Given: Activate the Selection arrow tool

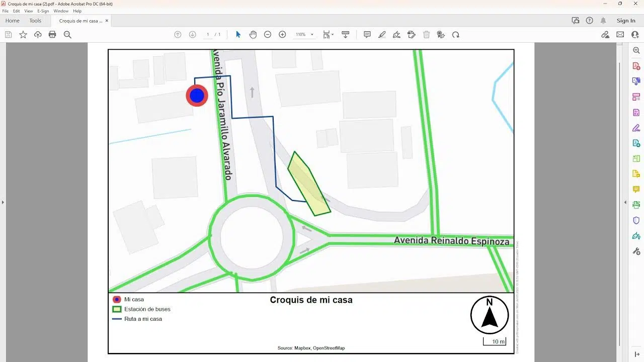Looking at the screenshot, I should click(238, 35).
